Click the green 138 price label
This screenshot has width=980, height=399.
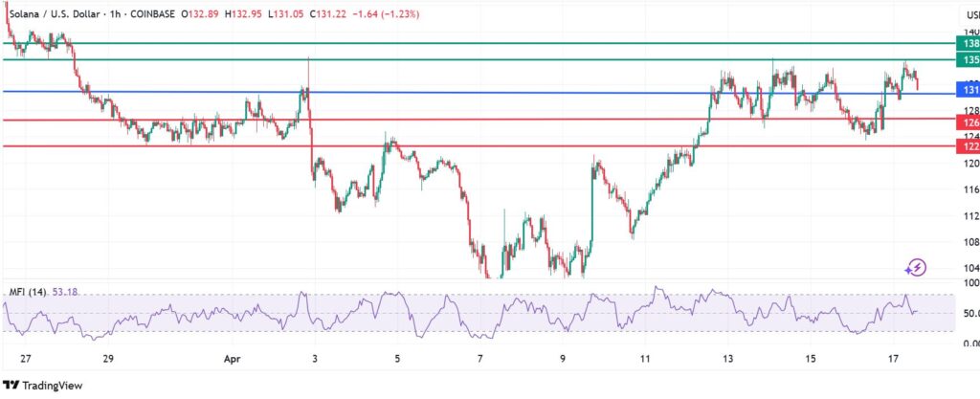(968, 44)
